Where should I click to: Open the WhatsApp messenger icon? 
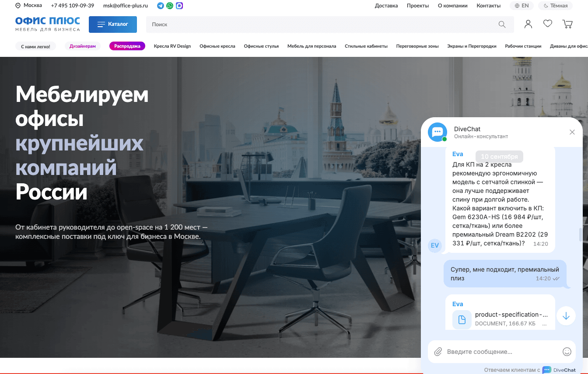(x=170, y=6)
